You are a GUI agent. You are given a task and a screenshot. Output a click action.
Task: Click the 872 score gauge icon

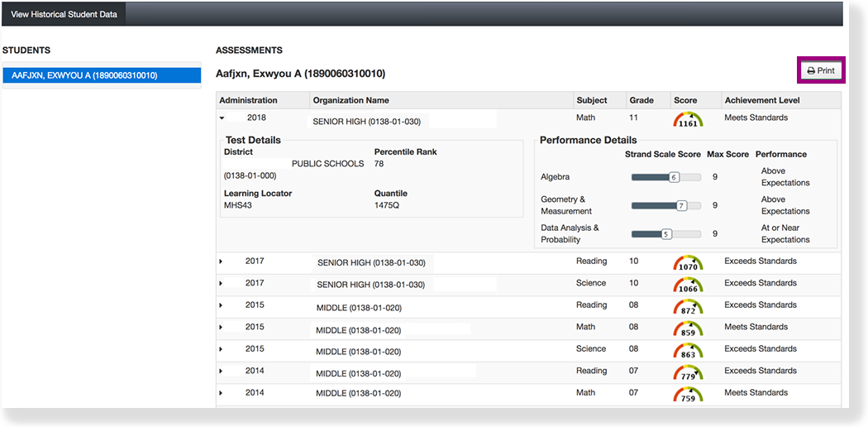[687, 308]
